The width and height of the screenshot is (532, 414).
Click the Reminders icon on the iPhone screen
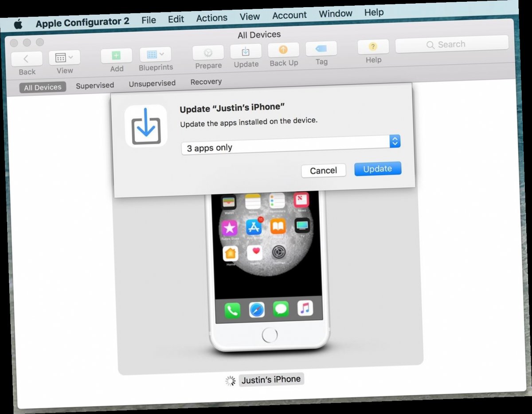point(277,201)
